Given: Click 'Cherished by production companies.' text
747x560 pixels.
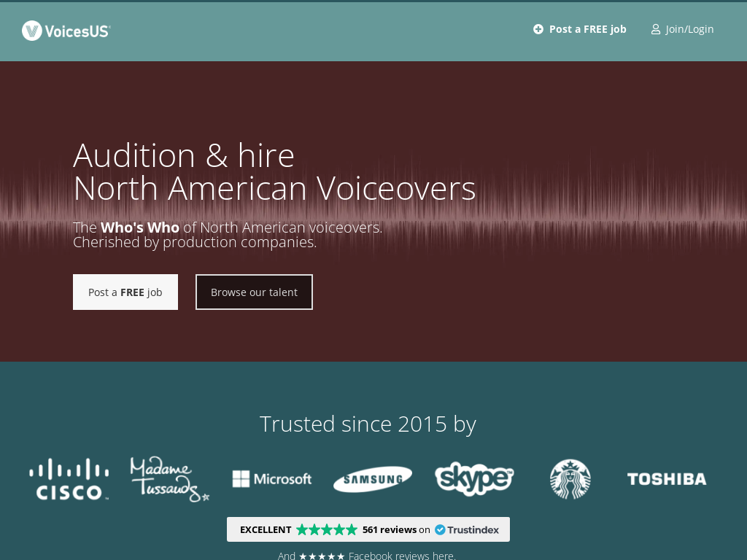Looking at the screenshot, I should (195, 242).
